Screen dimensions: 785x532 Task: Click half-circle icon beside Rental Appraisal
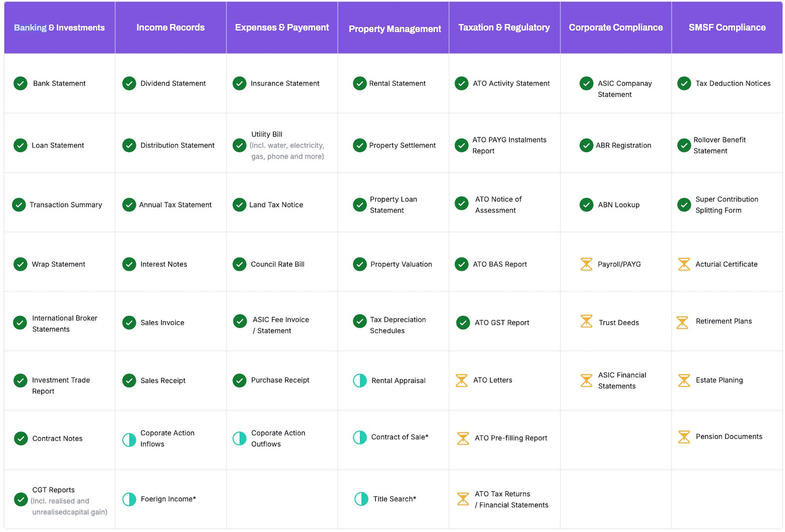click(x=359, y=380)
